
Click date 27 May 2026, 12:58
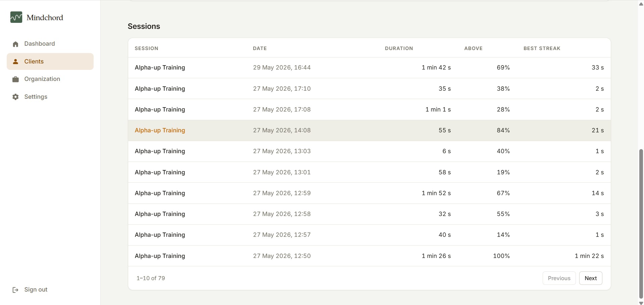[282, 214]
